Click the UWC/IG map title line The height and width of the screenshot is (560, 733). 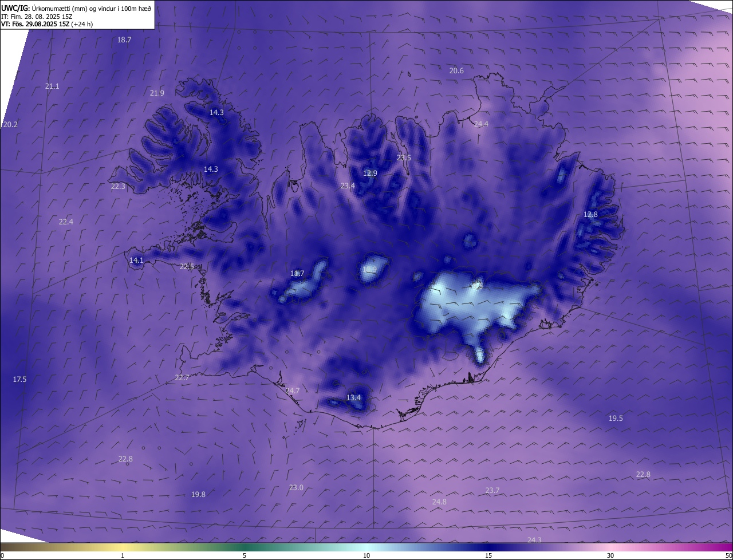click(76, 8)
